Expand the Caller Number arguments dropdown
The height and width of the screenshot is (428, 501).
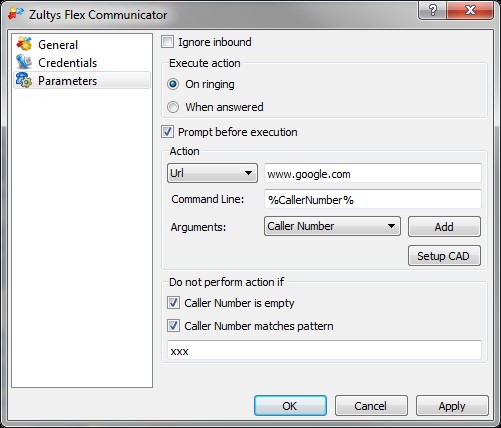click(x=332, y=226)
